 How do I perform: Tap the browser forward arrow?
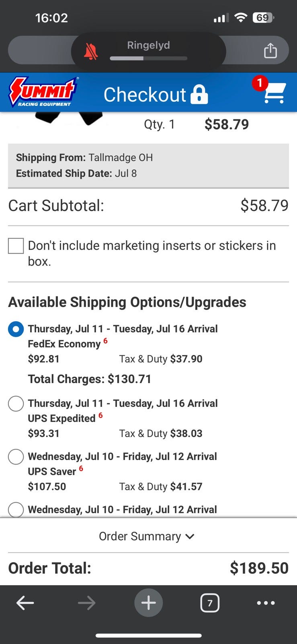tap(86, 603)
